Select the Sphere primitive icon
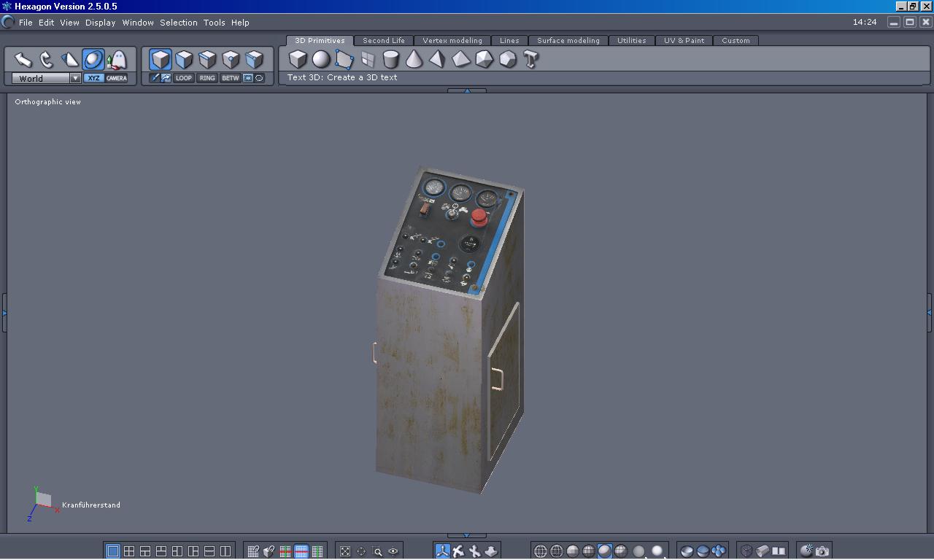This screenshot has width=934, height=560. [321, 59]
